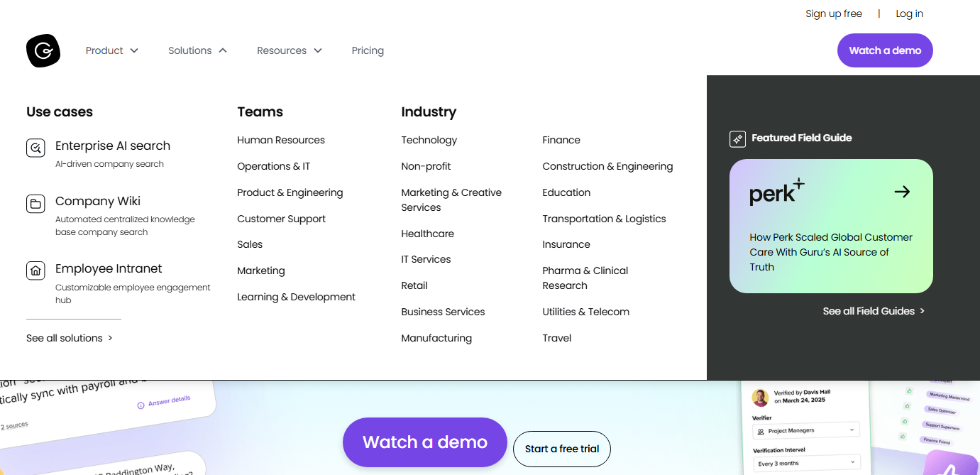
Task: Select Education industry
Action: click(566, 192)
